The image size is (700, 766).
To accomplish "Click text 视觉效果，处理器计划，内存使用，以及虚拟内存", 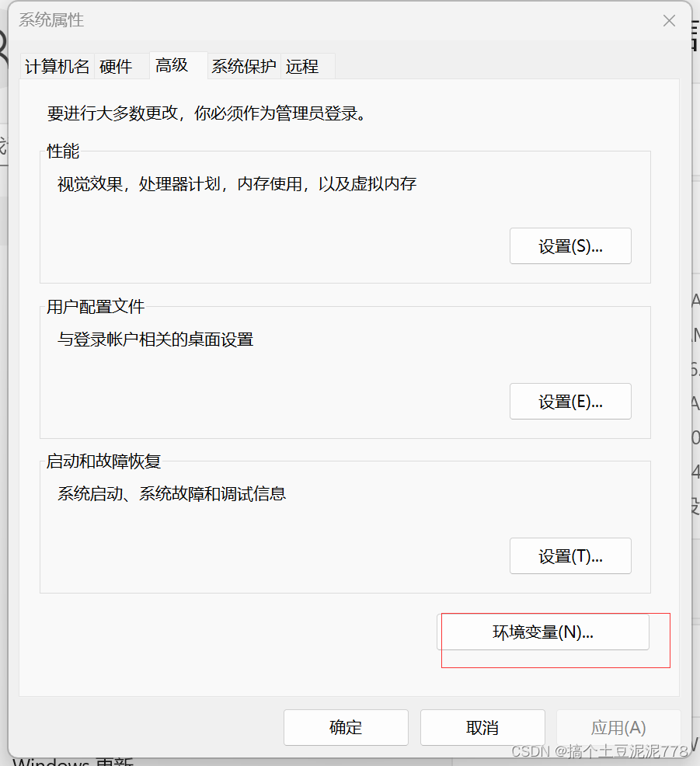I will (237, 184).
